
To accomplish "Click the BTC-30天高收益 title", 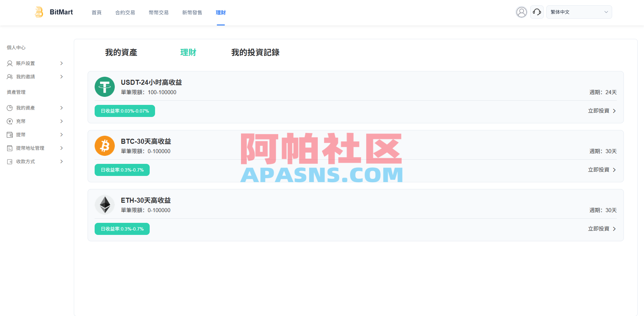I will [x=146, y=141].
